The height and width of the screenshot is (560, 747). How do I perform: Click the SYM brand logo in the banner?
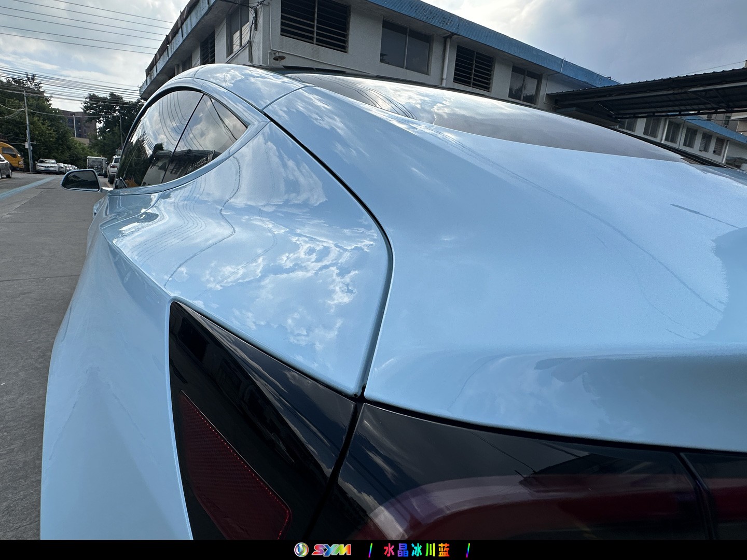click(x=323, y=550)
